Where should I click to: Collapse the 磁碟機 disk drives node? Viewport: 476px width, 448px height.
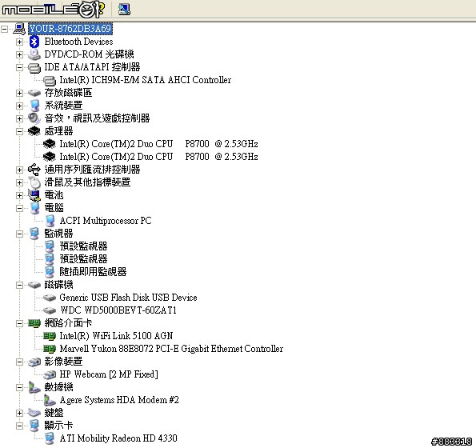19,285
